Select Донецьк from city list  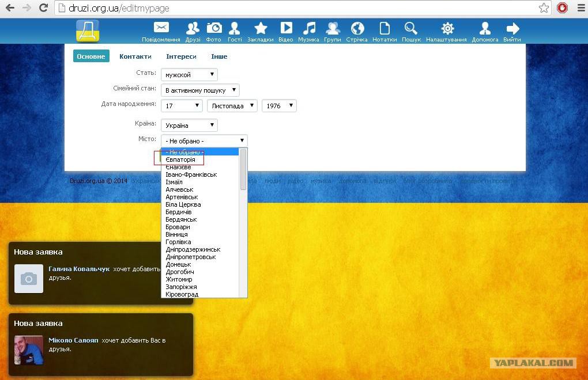200,264
